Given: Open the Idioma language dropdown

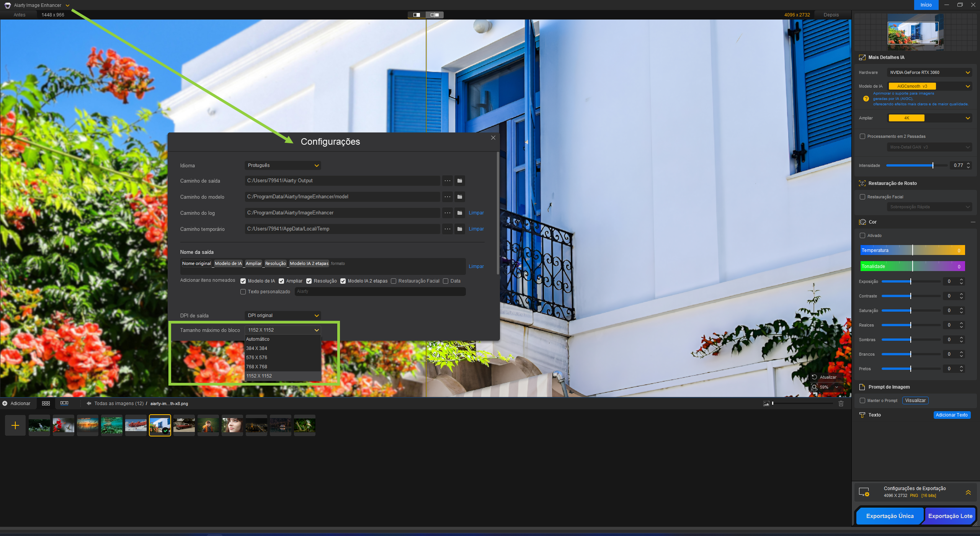Looking at the screenshot, I should tap(283, 165).
